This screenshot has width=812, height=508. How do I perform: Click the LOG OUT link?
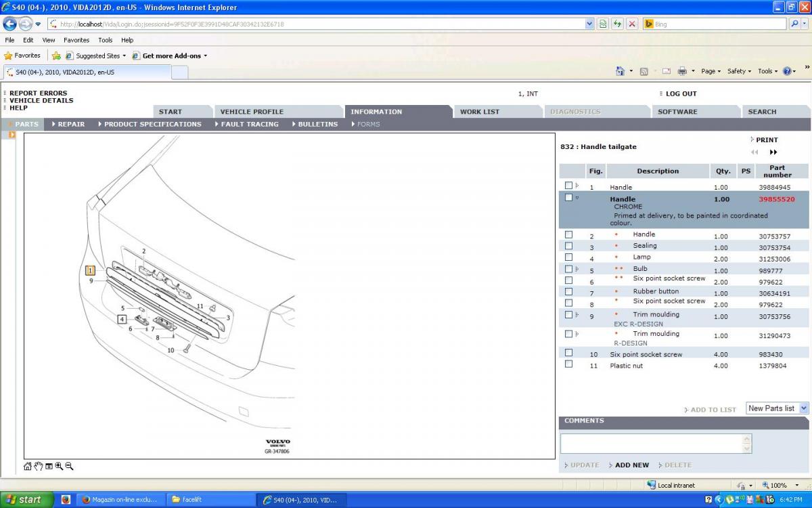[x=681, y=93]
